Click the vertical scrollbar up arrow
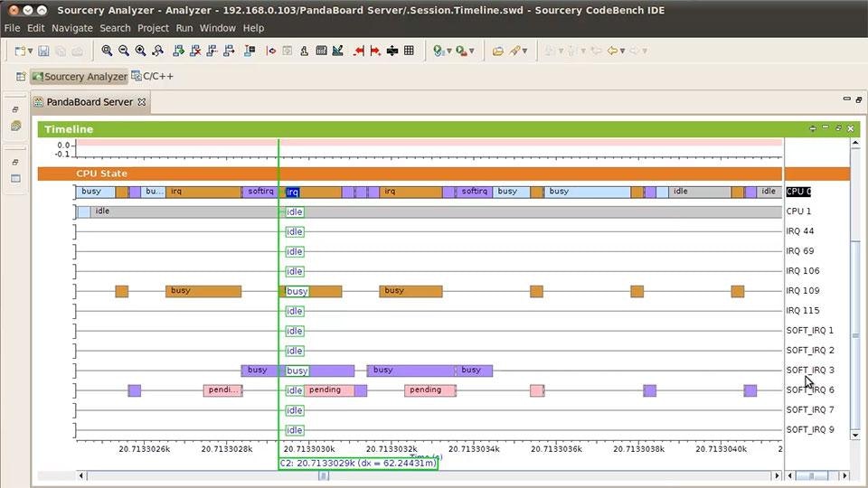The width and height of the screenshot is (868, 488). click(855, 144)
